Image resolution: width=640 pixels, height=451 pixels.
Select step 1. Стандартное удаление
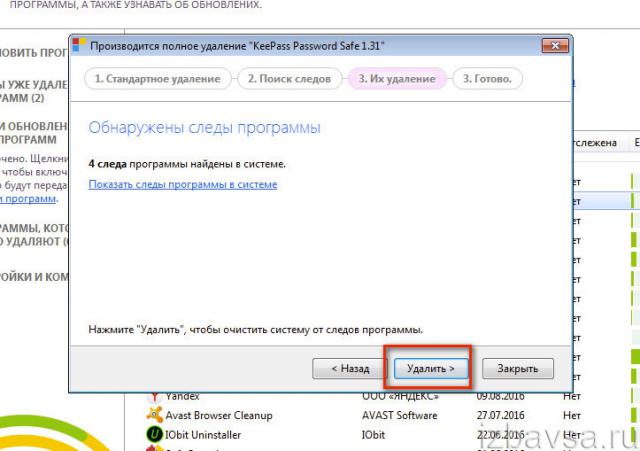[x=158, y=78]
